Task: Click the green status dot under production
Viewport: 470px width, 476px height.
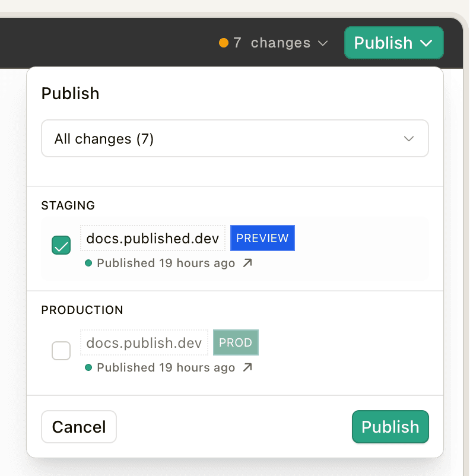Action: tap(88, 367)
